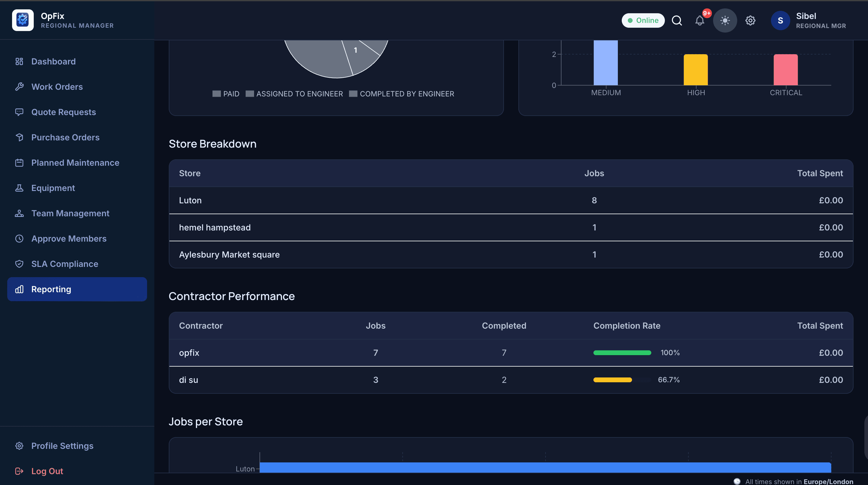Click the Luton store row name
This screenshot has height=485, width=868.
(190, 200)
